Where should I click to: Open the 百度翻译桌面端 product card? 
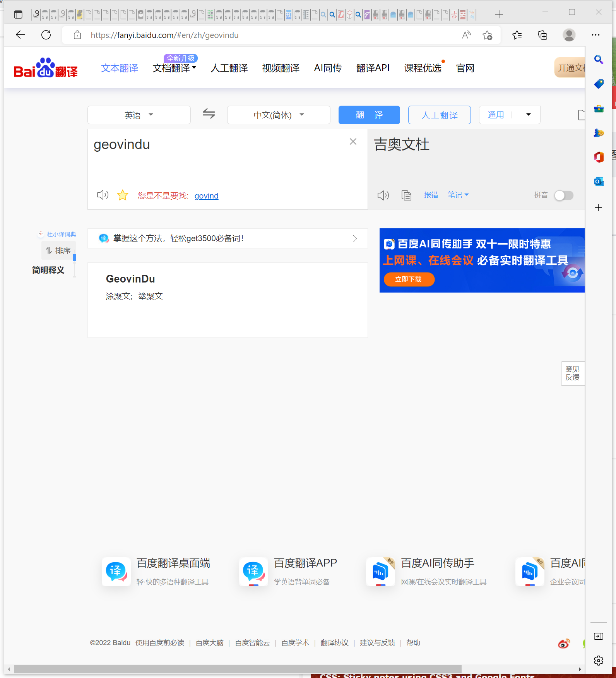coord(156,572)
